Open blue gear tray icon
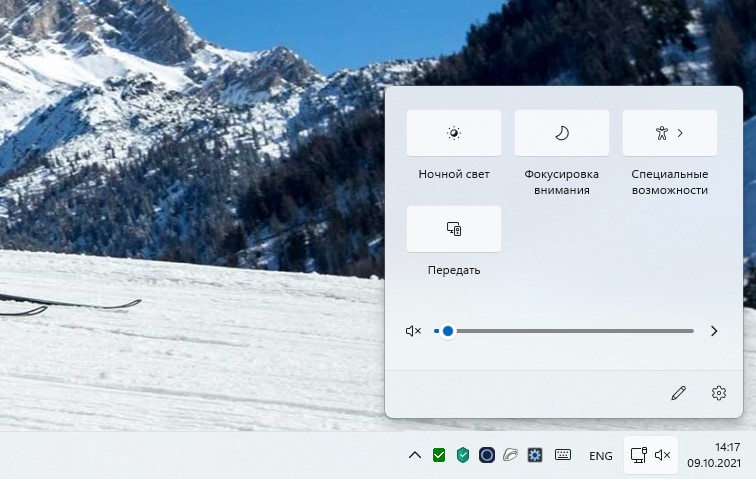Image resolution: width=756 pixels, height=479 pixels. [x=535, y=455]
